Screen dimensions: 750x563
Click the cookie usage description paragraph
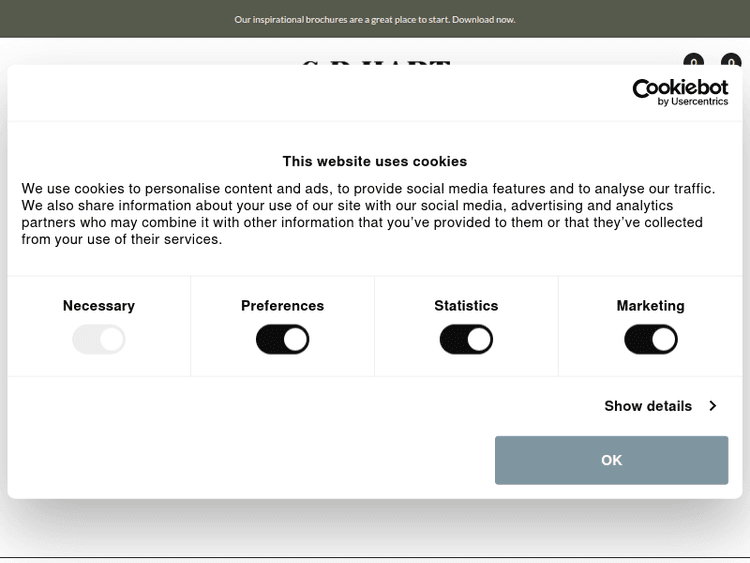point(369,214)
